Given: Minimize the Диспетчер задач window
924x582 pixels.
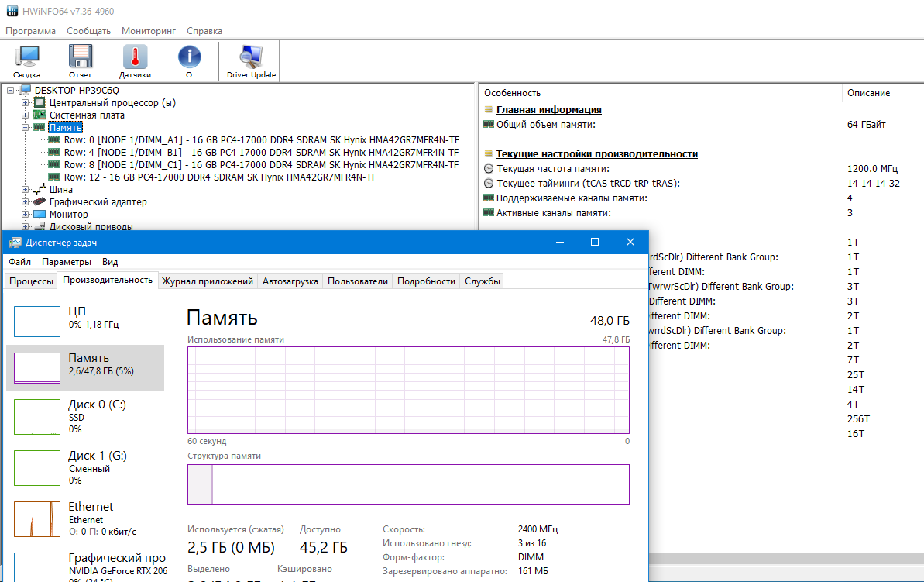Looking at the screenshot, I should tap(560, 242).
